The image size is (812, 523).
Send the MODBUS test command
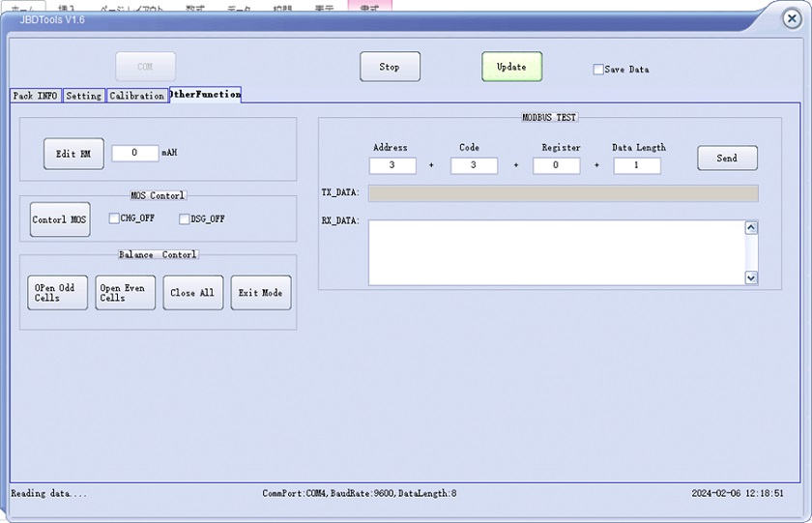tap(728, 158)
